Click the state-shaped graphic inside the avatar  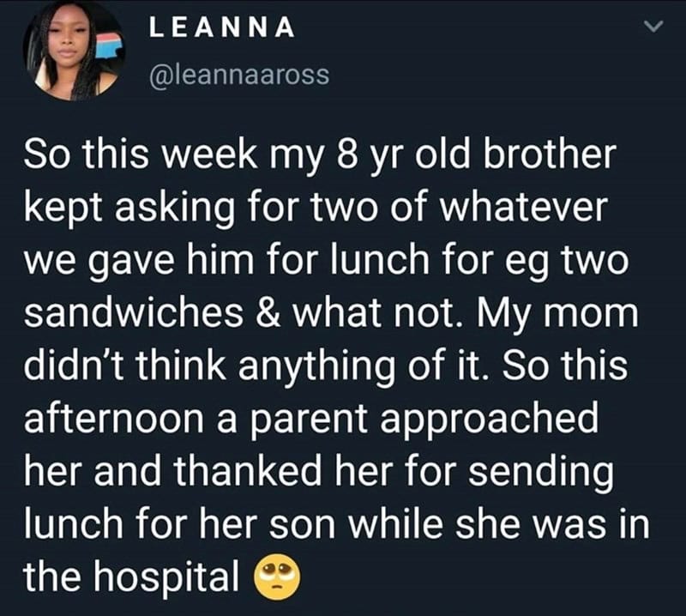click(x=110, y=45)
